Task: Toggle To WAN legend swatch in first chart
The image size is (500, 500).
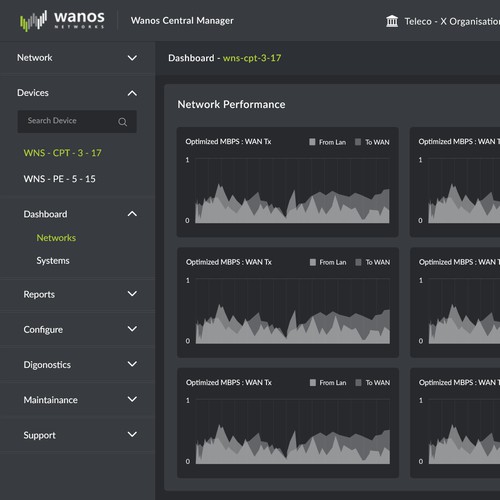Action: [358, 142]
